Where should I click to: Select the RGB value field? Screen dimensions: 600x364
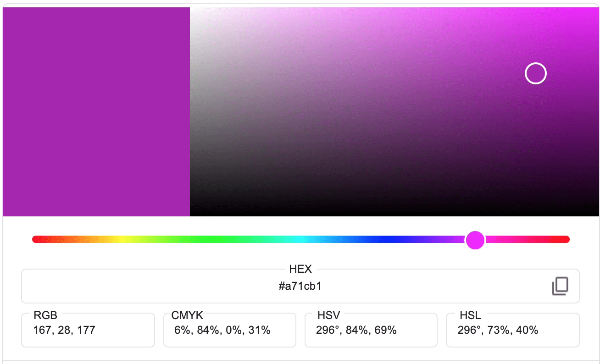point(88,330)
